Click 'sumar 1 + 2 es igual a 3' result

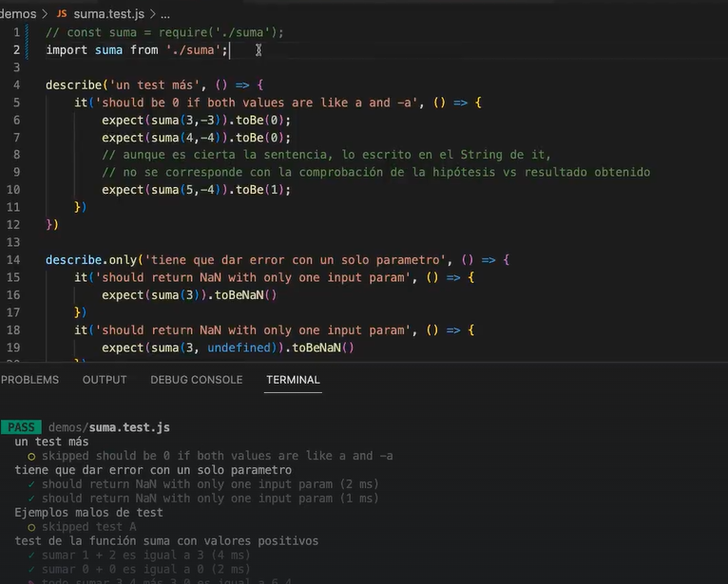click(x=139, y=556)
